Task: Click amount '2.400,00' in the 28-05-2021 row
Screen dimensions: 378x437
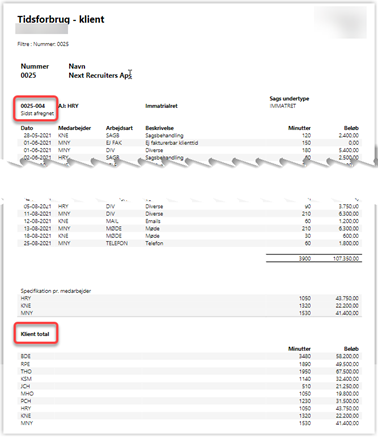Action: click(349, 135)
